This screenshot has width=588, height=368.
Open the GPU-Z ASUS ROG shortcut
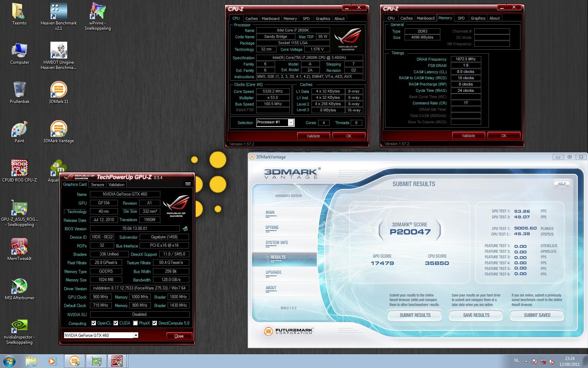click(19, 213)
